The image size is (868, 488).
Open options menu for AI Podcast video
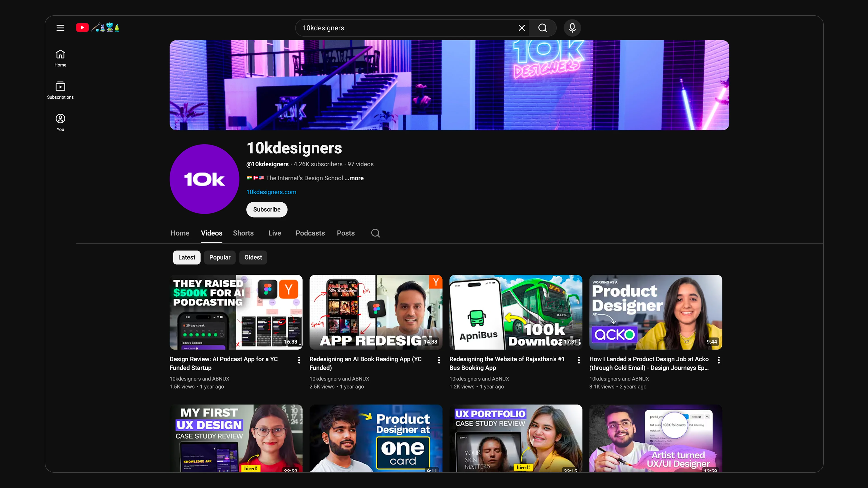pos(299,360)
